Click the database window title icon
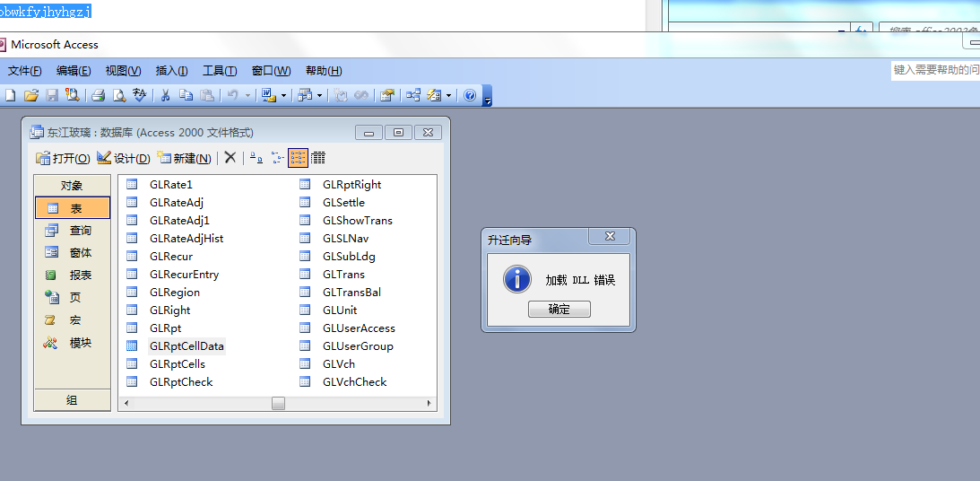The image size is (980, 481). pos(37,132)
